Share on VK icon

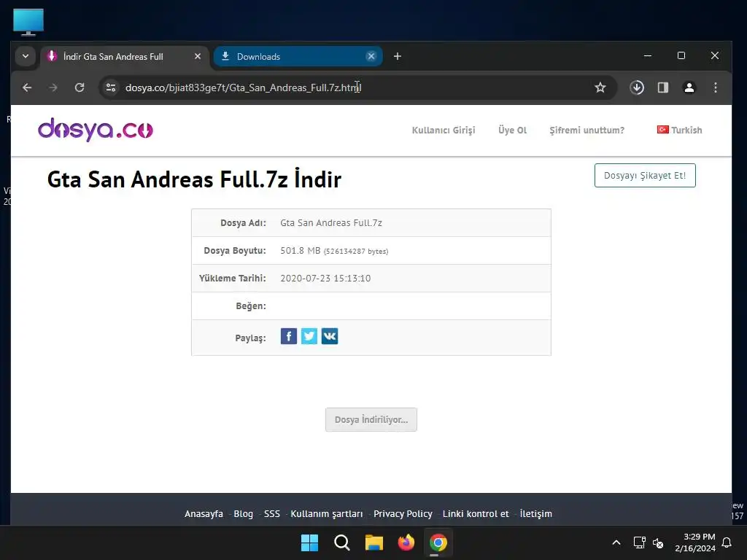[330, 336]
